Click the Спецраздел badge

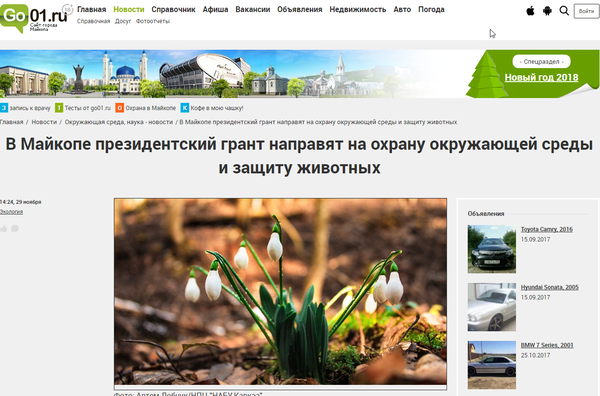point(541,61)
